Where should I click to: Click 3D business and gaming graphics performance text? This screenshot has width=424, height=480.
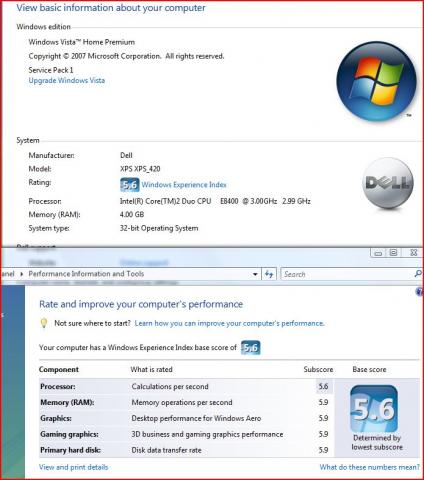tap(207, 434)
